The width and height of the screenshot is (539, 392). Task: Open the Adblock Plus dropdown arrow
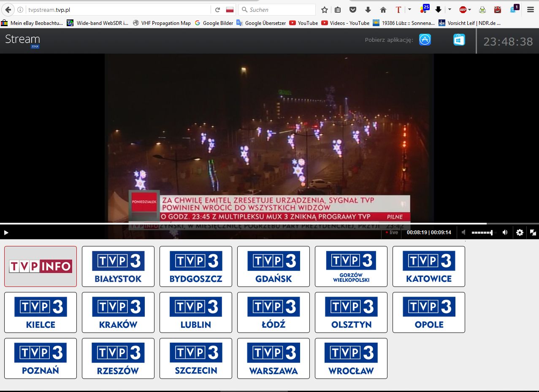click(469, 10)
